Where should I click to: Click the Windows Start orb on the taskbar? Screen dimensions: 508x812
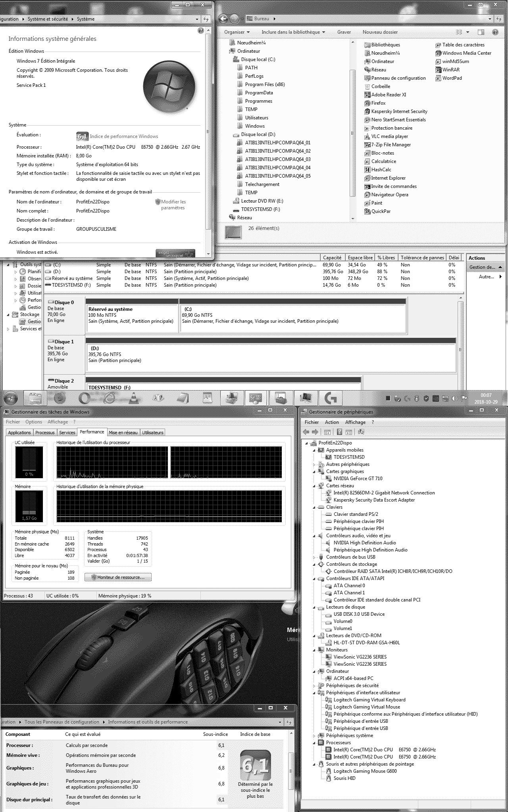click(x=11, y=398)
